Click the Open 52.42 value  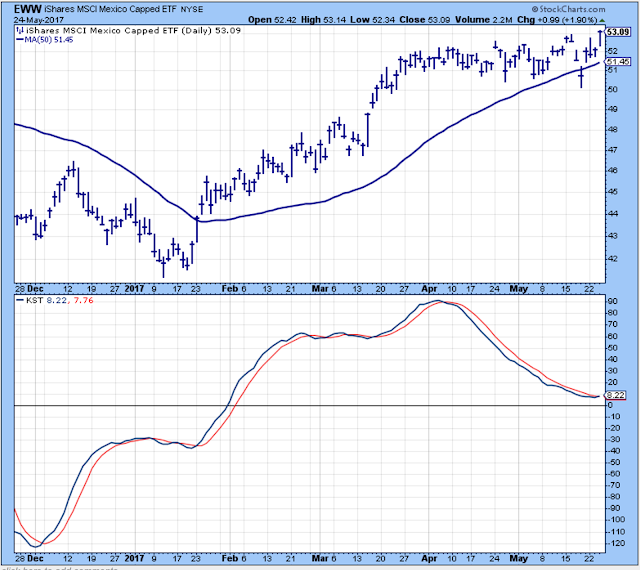click(272, 20)
